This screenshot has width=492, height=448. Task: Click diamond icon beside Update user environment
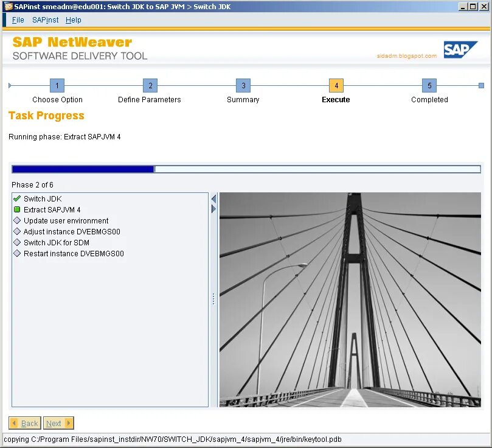click(x=17, y=220)
